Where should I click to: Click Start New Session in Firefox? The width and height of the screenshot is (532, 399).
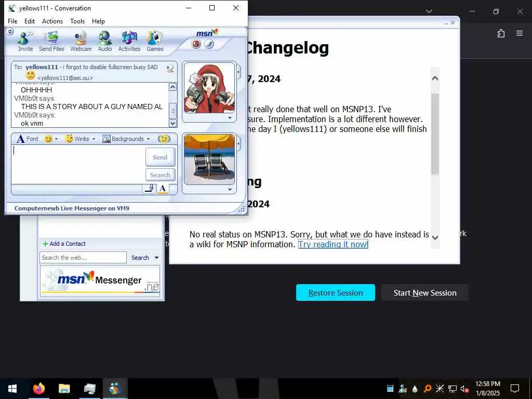tap(425, 292)
